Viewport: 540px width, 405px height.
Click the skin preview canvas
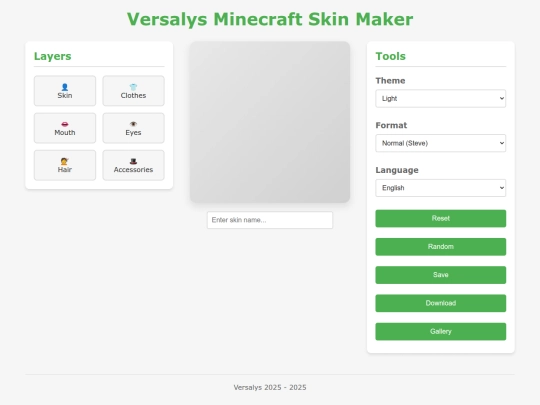coord(270,122)
